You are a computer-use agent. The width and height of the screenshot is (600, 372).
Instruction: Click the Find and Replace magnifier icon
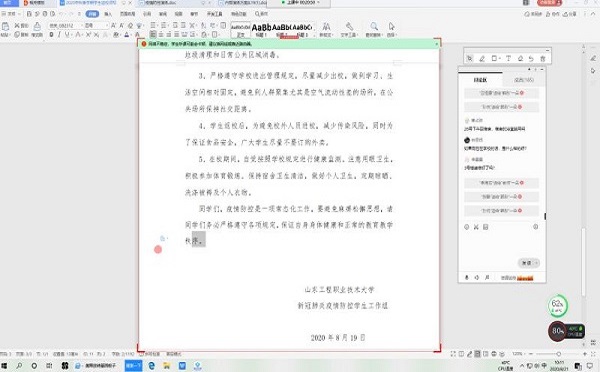tap(374, 26)
